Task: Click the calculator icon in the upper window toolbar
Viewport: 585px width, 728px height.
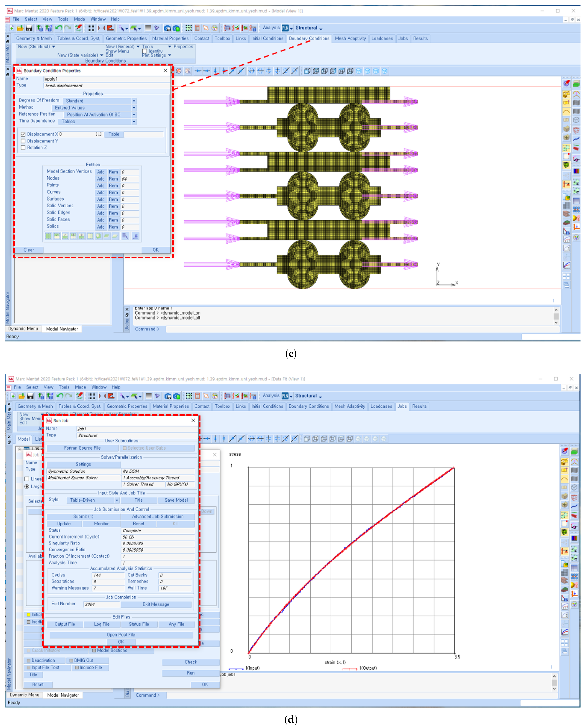Action: [197, 28]
